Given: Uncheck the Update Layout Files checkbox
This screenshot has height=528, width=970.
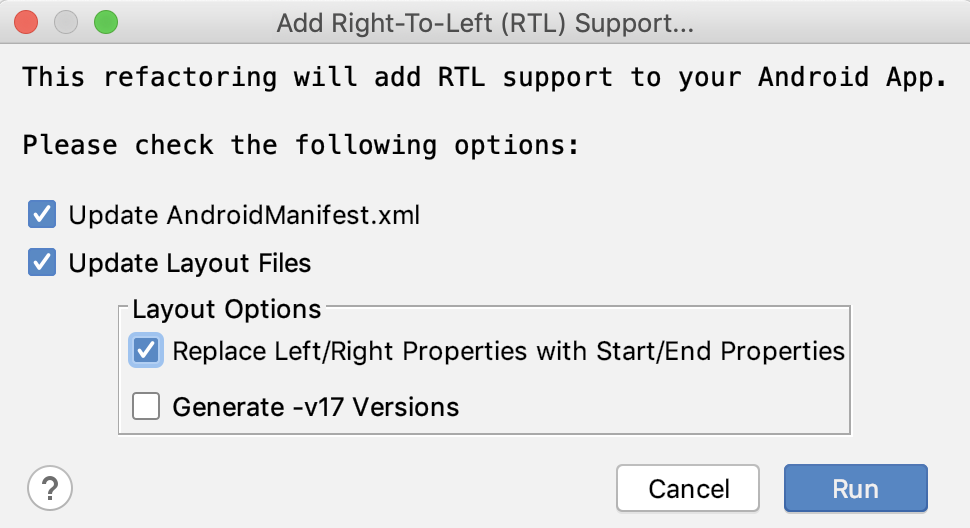Looking at the screenshot, I should tap(42, 263).
